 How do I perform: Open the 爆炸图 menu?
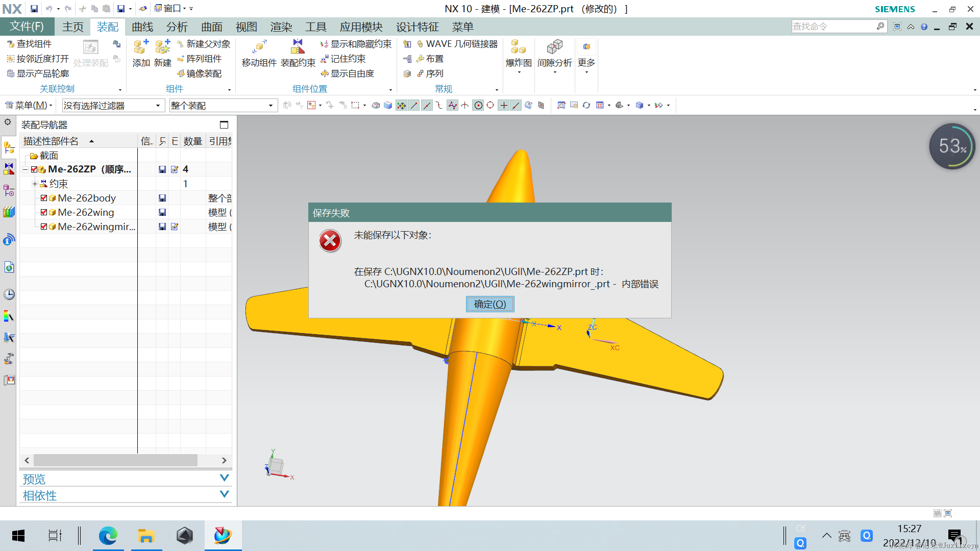click(519, 56)
